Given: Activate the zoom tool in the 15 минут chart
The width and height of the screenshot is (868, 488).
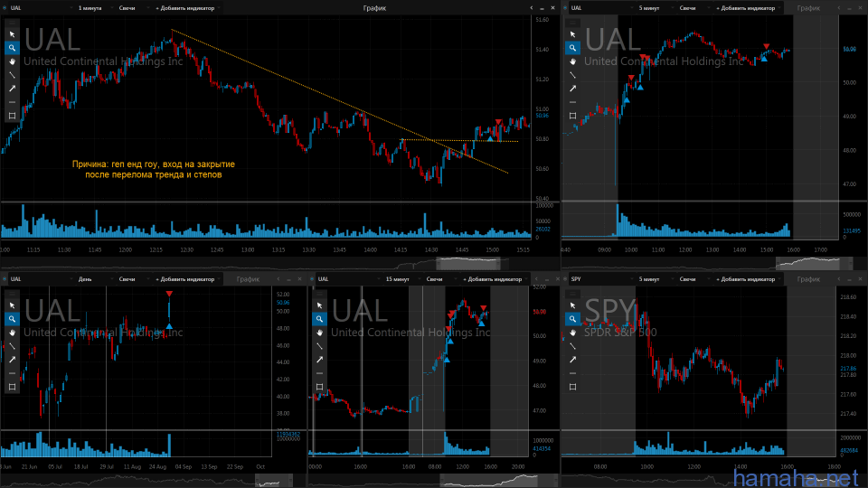Looking at the screenshot, I should click(x=319, y=319).
